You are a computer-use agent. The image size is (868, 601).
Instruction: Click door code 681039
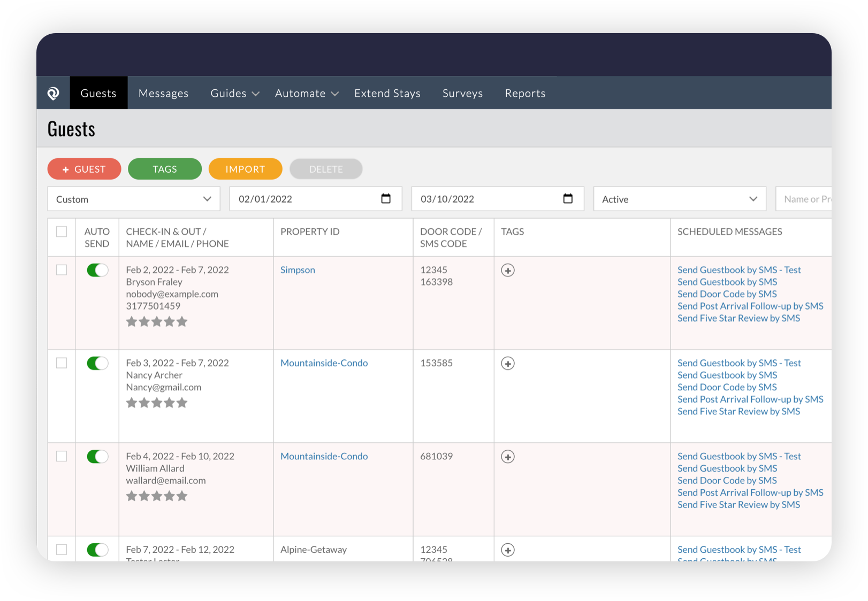point(437,456)
